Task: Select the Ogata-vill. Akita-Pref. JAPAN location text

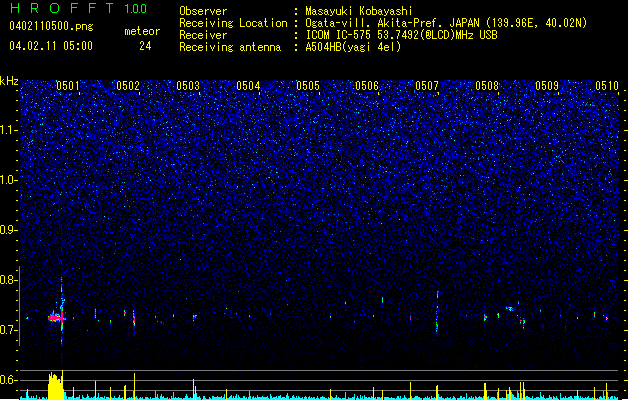Action: [x=446, y=23]
